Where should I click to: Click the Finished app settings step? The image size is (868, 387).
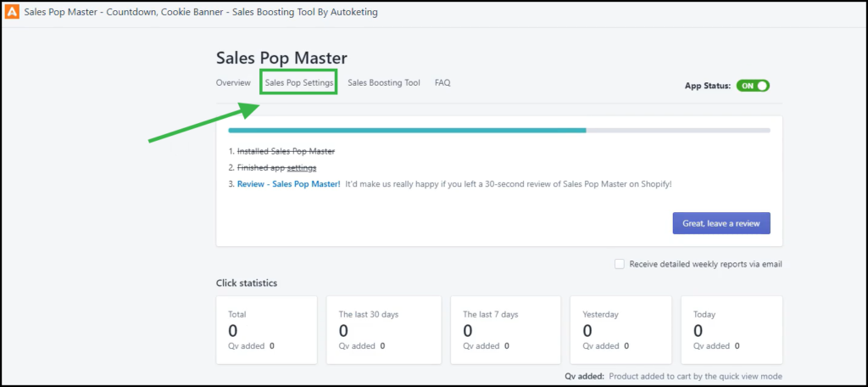[x=277, y=167]
